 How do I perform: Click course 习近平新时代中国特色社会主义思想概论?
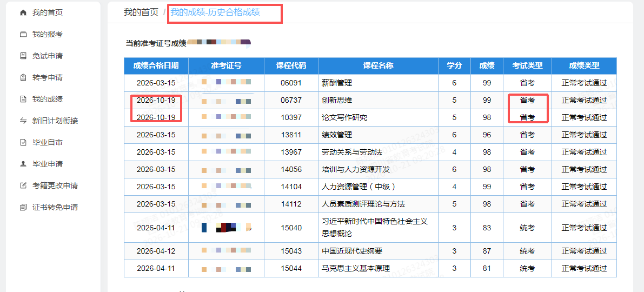[x=375, y=228]
